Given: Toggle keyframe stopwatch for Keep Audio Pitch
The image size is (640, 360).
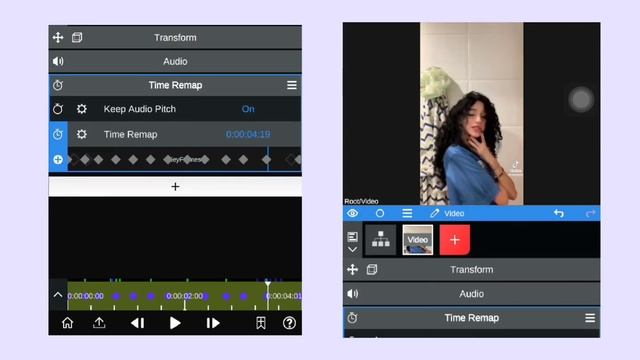Looking at the screenshot, I should (58, 109).
